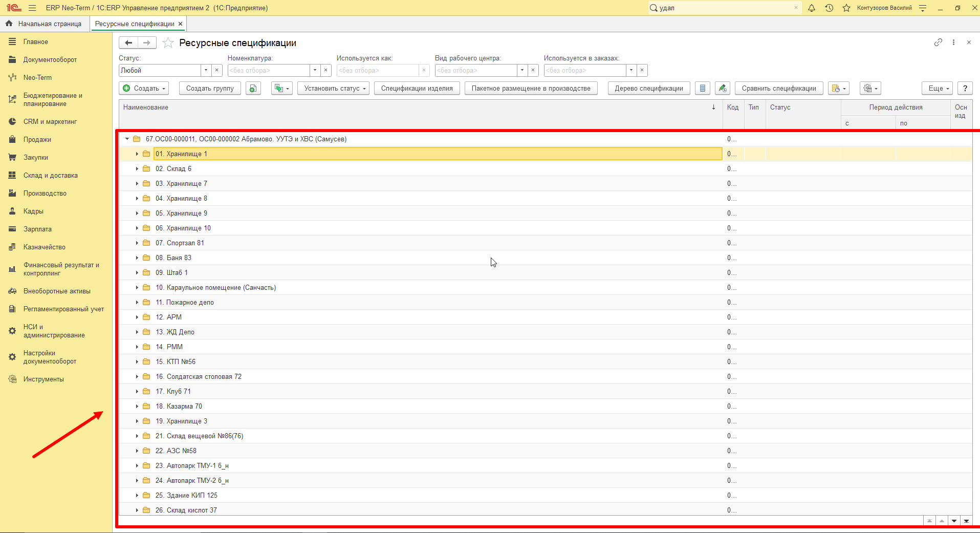
Task: Click the Сравнить спецификации button
Action: [779, 88]
